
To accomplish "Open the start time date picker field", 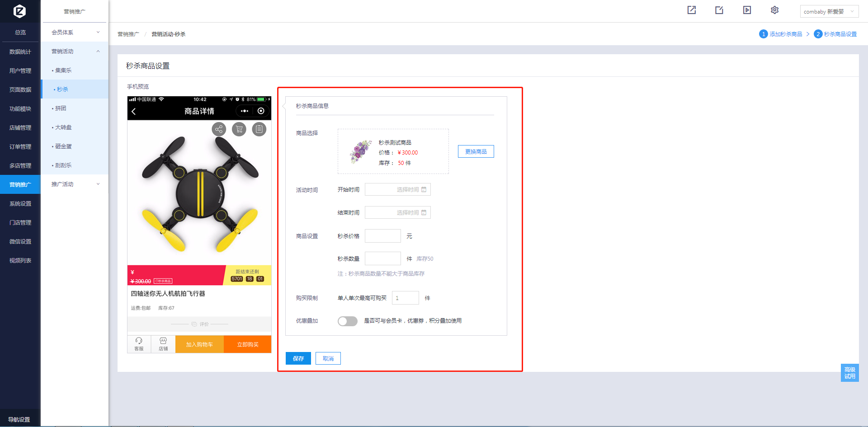I will [x=397, y=189].
